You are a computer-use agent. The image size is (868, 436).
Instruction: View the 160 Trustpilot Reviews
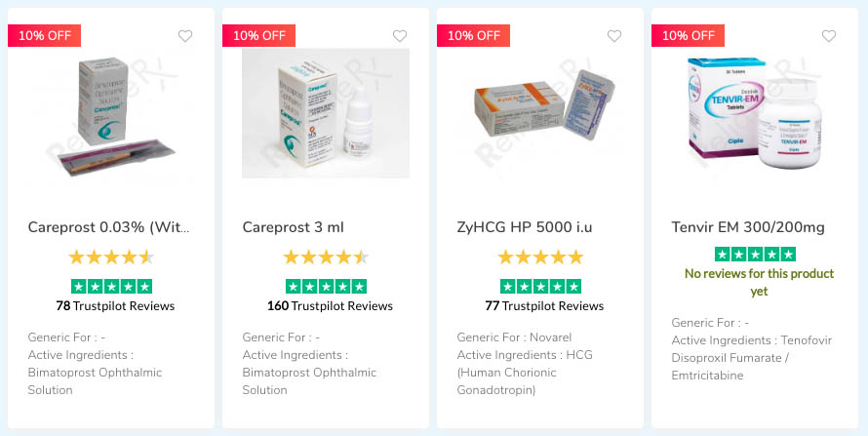coord(330,305)
